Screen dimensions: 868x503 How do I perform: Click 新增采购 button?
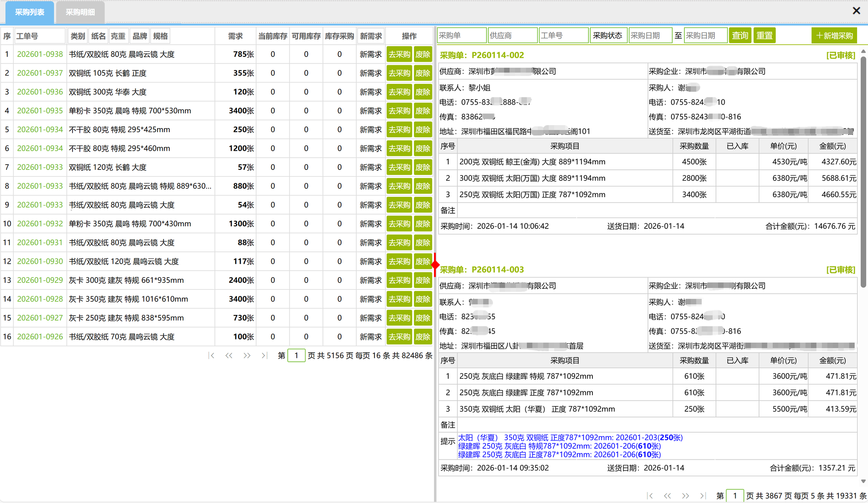click(834, 36)
